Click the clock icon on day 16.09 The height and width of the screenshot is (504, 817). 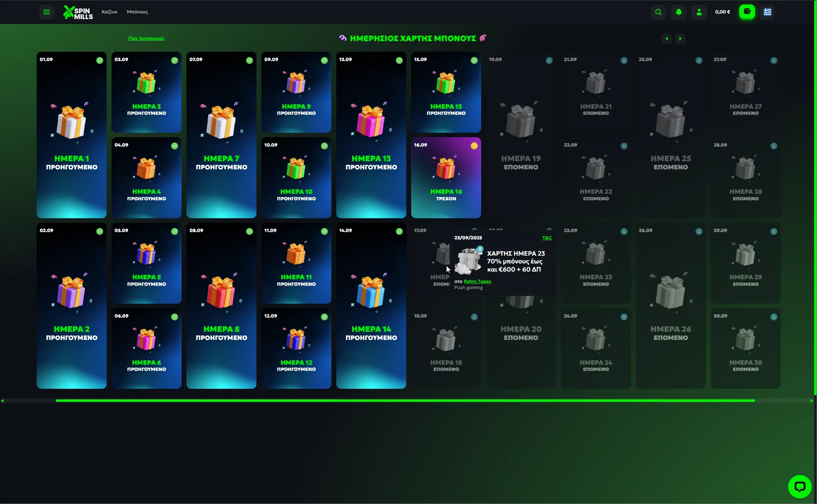click(474, 146)
